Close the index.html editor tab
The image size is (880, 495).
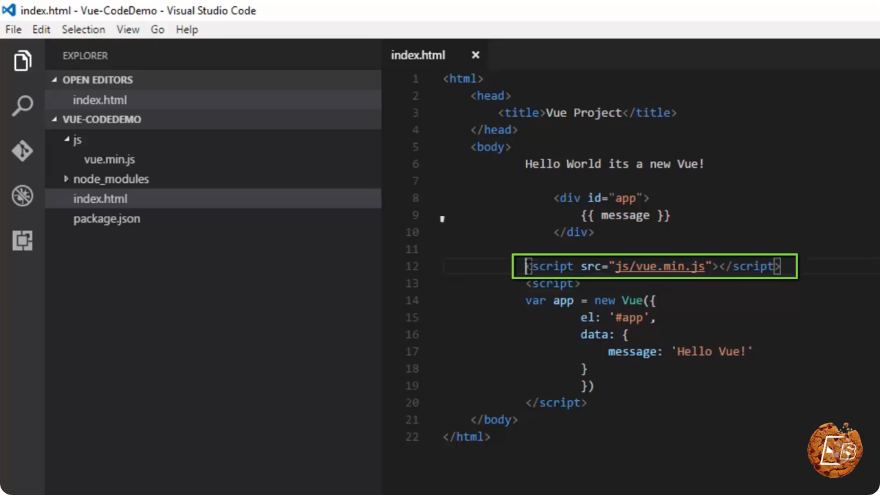(475, 55)
